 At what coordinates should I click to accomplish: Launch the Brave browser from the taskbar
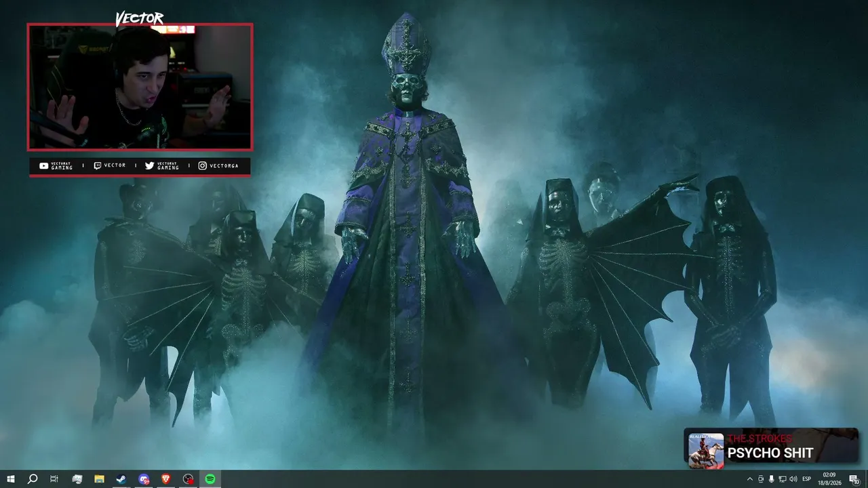click(x=166, y=479)
